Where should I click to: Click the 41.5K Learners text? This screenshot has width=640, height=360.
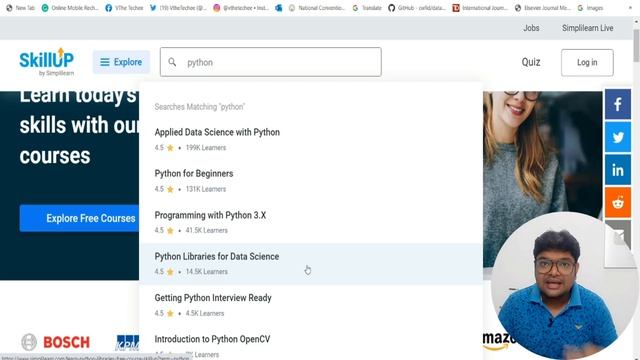(207, 230)
